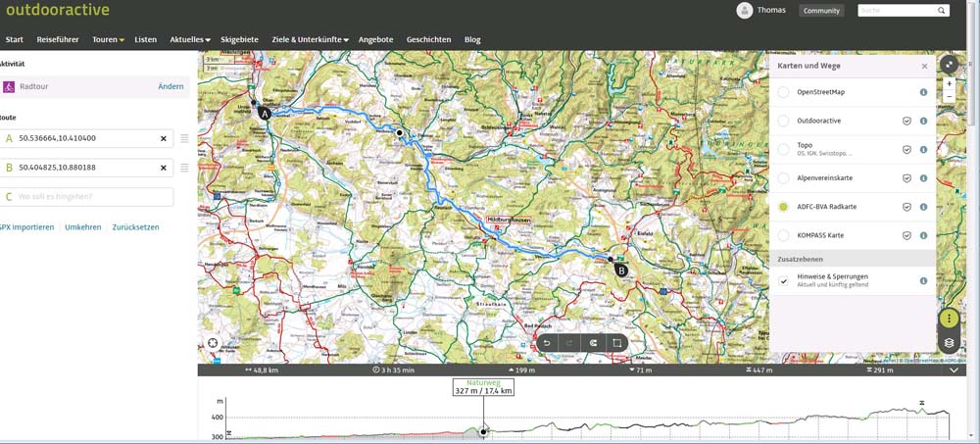Screen dimensions: 980x444
Task: Click the Umkehren link
Action: (82, 227)
